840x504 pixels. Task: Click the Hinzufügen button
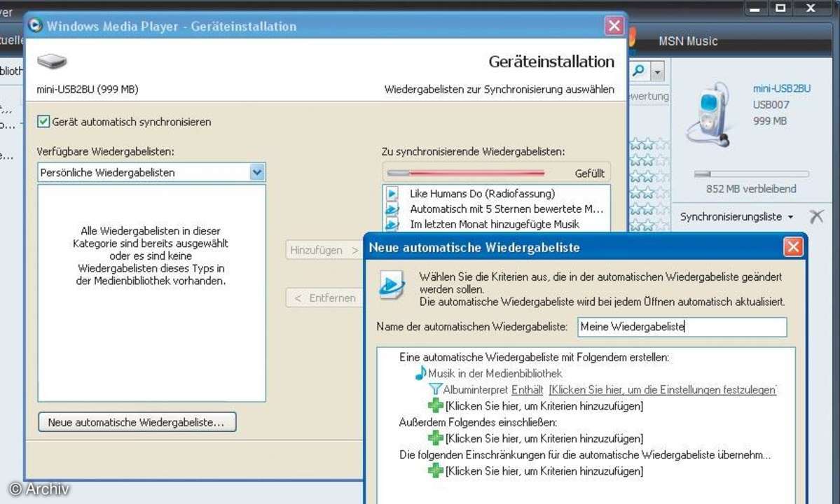coord(324,250)
